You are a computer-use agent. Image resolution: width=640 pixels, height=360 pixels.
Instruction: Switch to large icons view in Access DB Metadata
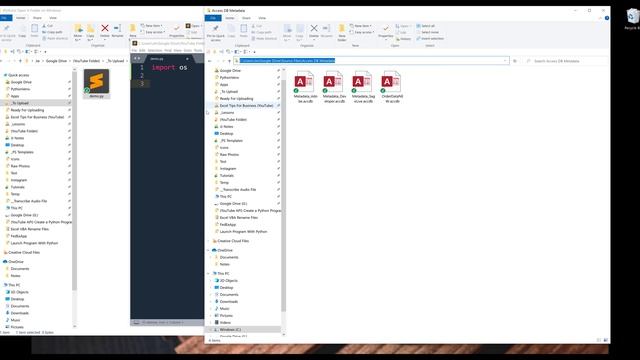606,340
